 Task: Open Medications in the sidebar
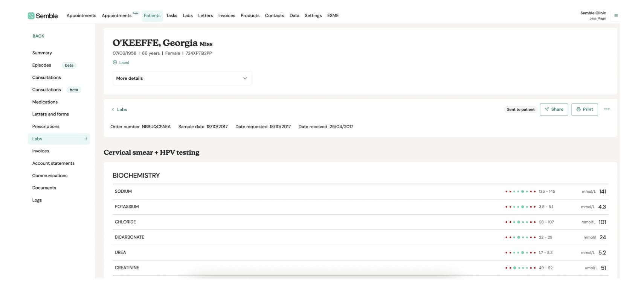(x=45, y=102)
